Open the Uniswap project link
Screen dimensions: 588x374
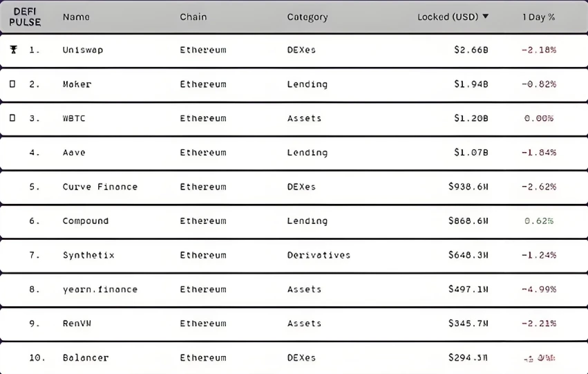pos(83,50)
